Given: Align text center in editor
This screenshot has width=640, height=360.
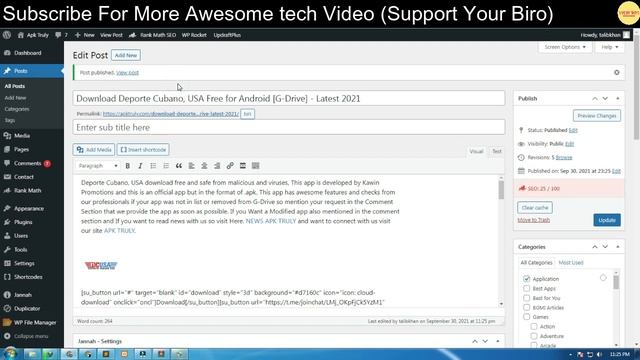Looking at the screenshot, I should (204, 166).
